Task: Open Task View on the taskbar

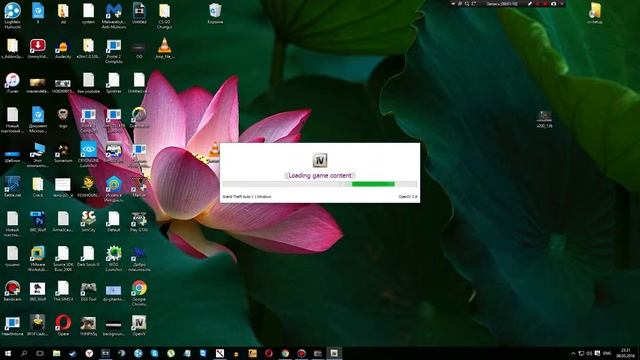Action: (40, 353)
